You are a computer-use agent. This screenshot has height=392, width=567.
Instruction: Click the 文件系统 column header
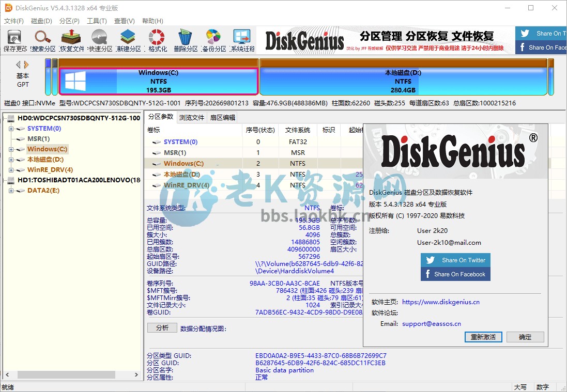click(x=298, y=130)
